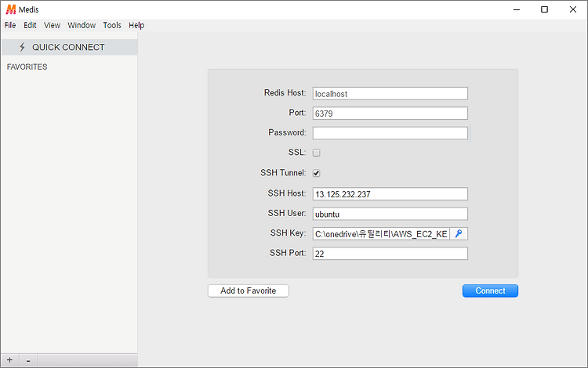588x368 pixels.
Task: Add a new favorite with the plus button
Action: click(9, 360)
